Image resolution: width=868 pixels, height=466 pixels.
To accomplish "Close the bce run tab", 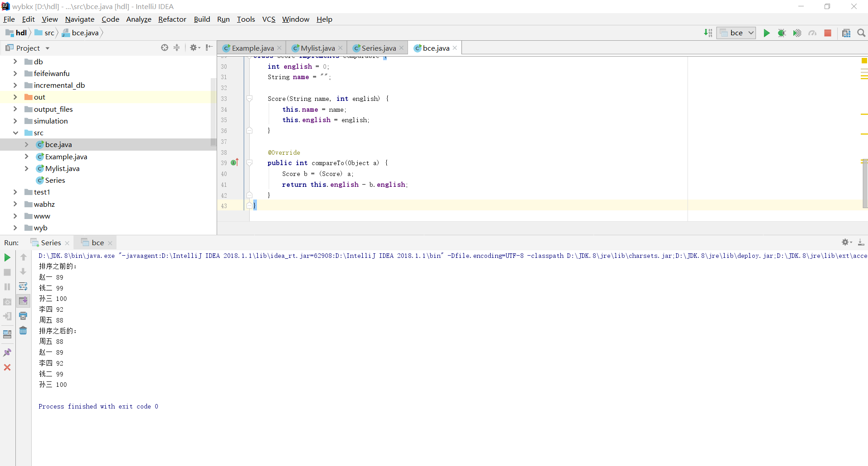I will coord(110,243).
